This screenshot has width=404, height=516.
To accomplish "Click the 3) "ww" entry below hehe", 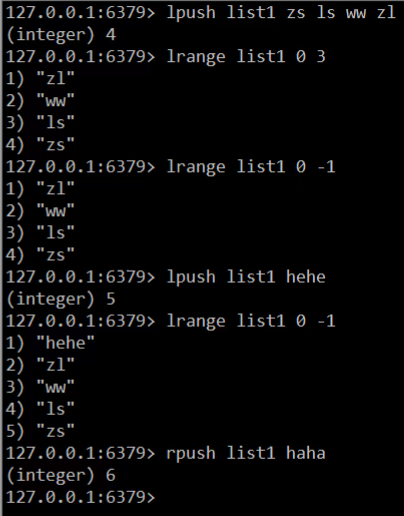I will point(40,387).
